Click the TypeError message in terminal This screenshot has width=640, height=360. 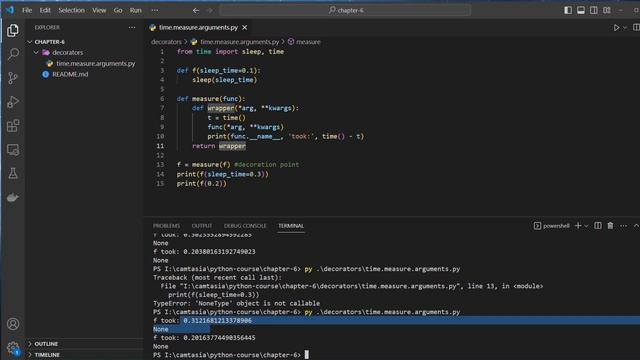(x=236, y=303)
